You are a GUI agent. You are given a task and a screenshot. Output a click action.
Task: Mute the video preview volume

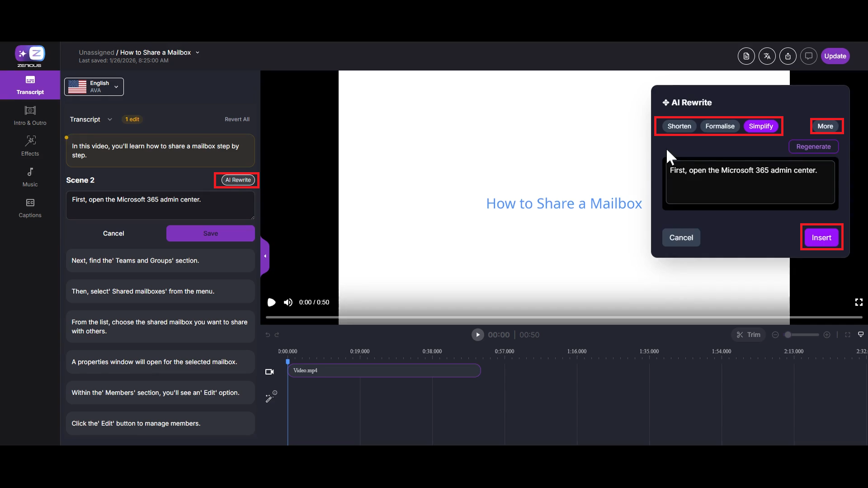tap(288, 302)
